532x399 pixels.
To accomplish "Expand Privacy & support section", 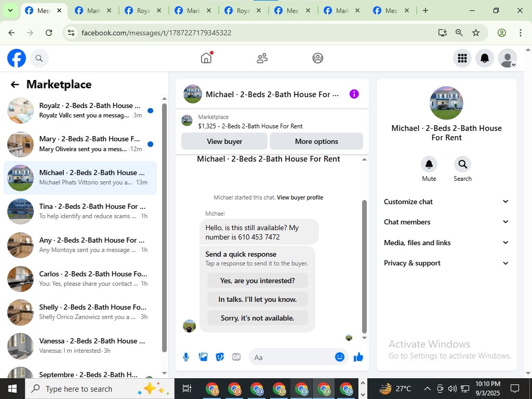I will click(x=446, y=263).
